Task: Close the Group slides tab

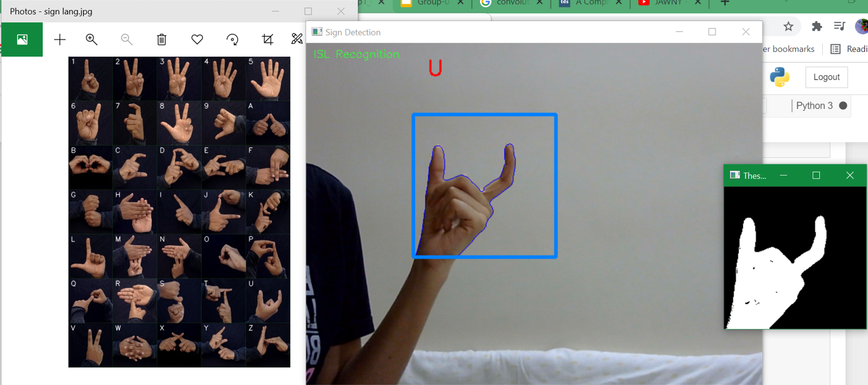Action: tap(460, 3)
